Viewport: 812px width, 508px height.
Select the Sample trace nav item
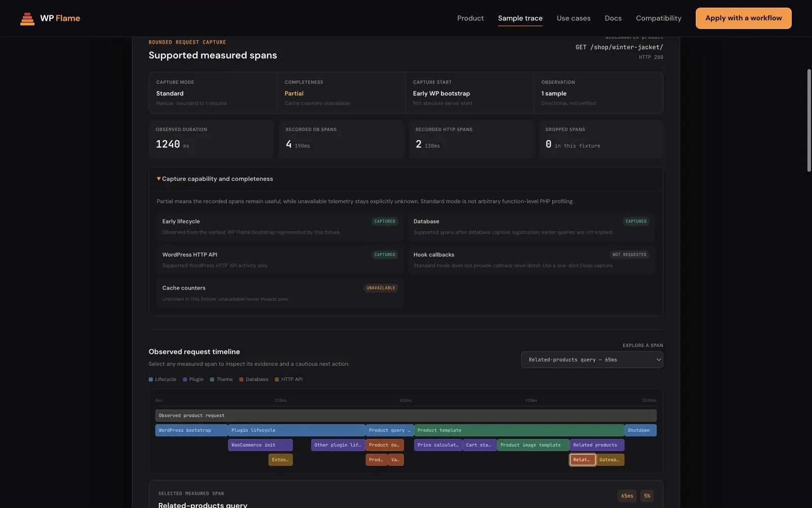pyautogui.click(x=520, y=18)
